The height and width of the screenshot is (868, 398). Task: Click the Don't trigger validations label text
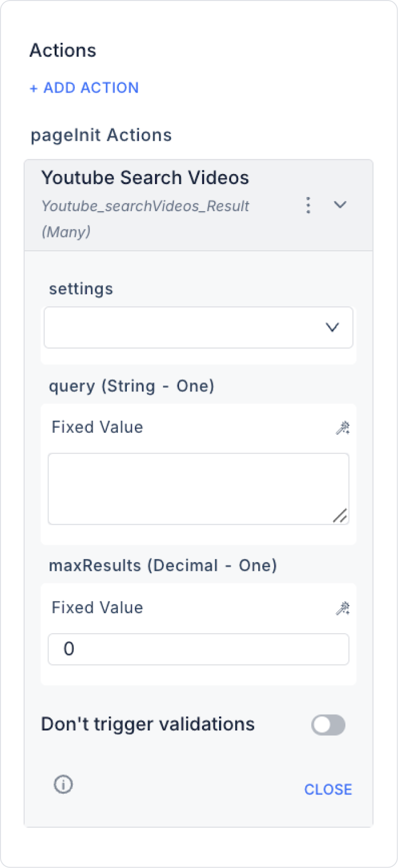[x=147, y=724]
